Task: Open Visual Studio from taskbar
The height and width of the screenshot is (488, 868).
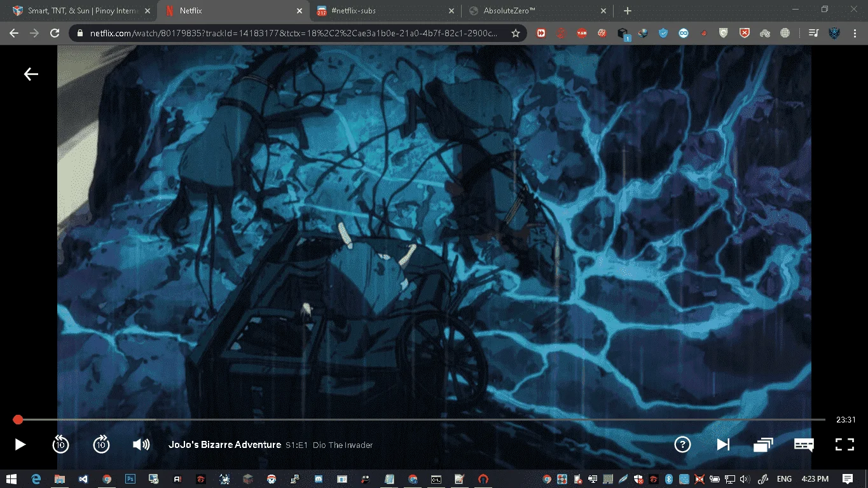Action: [x=83, y=478]
